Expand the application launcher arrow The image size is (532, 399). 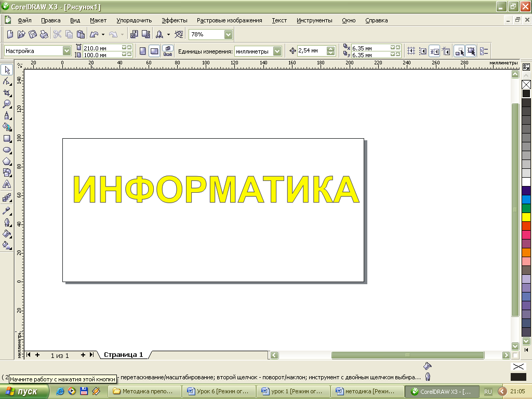click(x=169, y=34)
